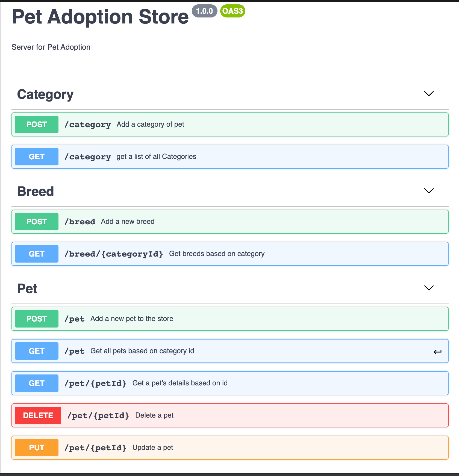Image resolution: width=459 pixels, height=476 pixels.
Task: Collapse the Pet section chevron
Action: [429, 288]
